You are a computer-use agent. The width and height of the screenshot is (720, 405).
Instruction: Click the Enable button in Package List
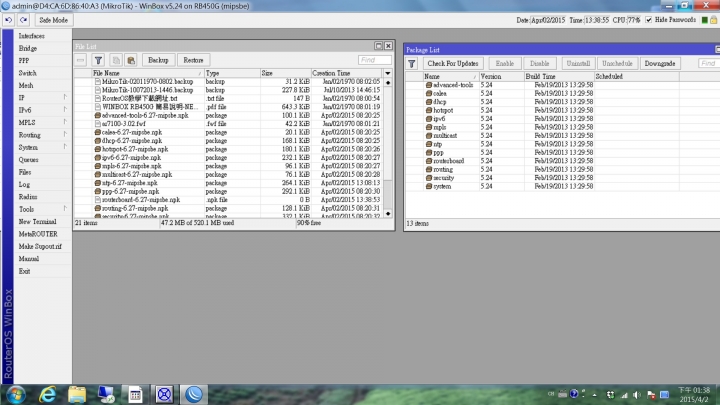(x=505, y=64)
